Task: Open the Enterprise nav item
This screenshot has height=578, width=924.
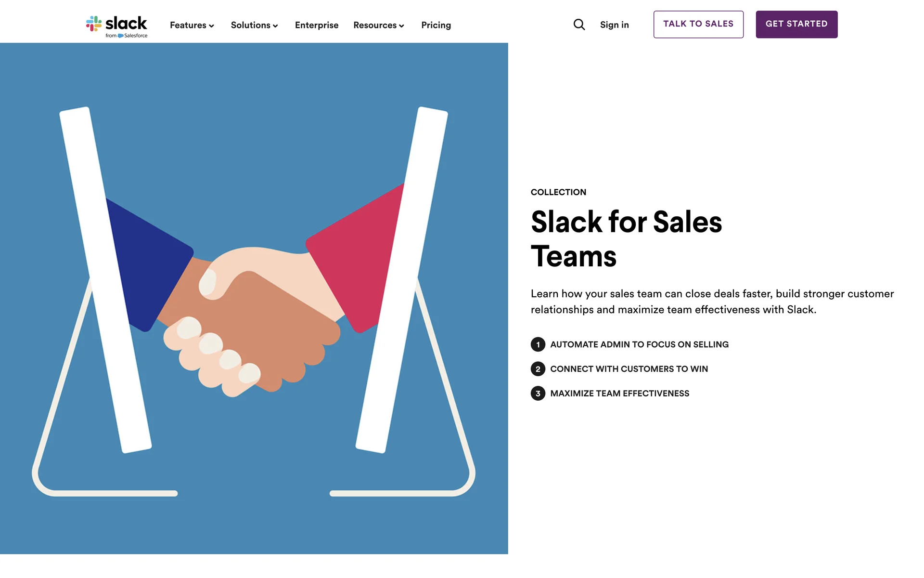Action: [x=316, y=25]
